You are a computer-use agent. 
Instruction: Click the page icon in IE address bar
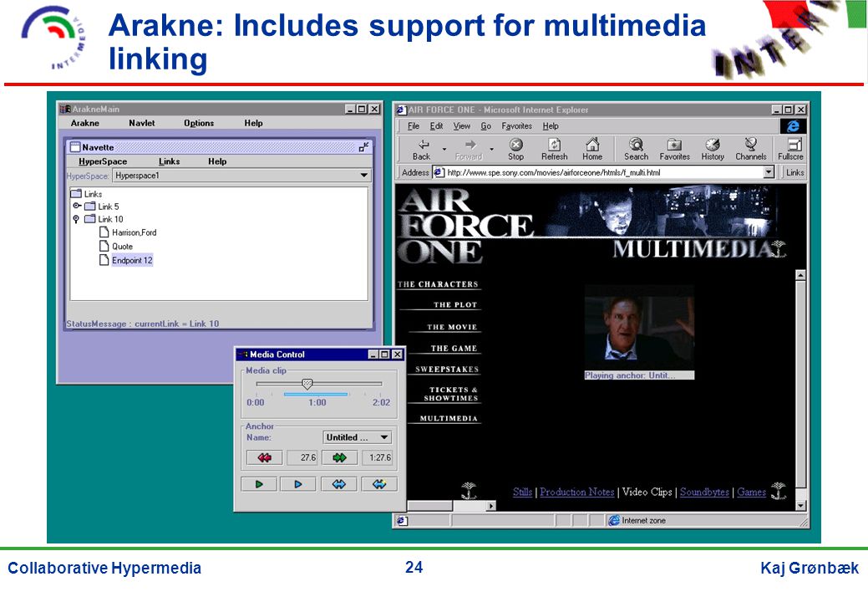pos(438,172)
